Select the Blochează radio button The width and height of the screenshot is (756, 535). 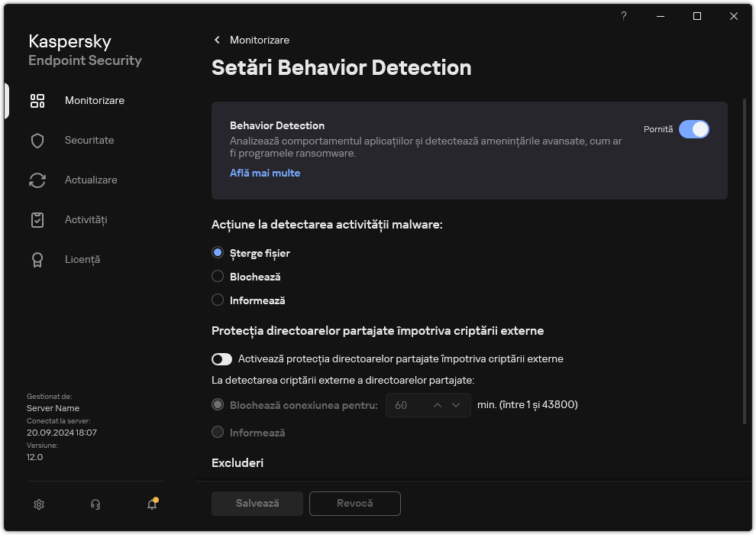coord(218,276)
